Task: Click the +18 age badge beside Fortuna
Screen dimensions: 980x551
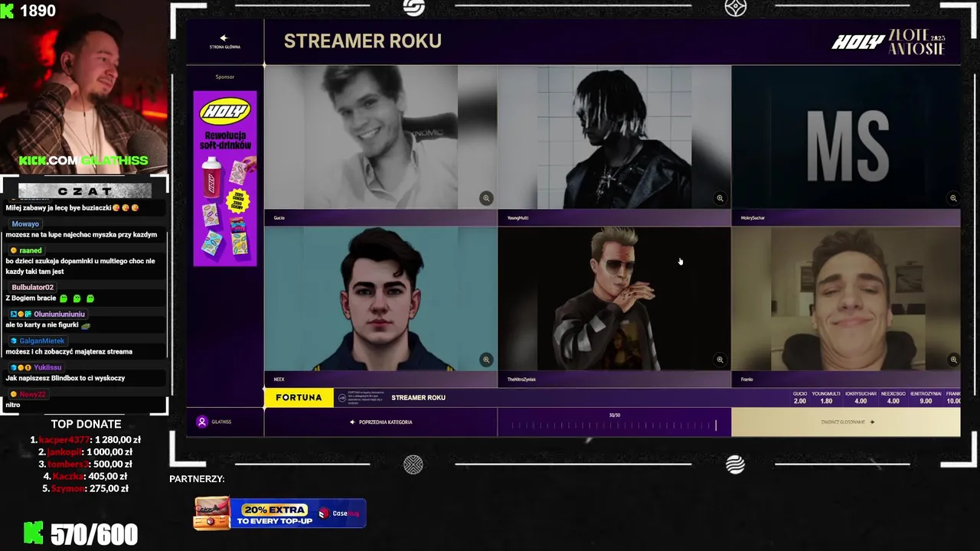Action: [x=341, y=397]
